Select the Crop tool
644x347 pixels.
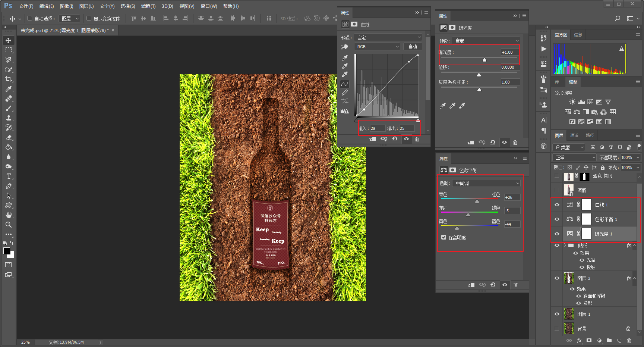(9, 79)
